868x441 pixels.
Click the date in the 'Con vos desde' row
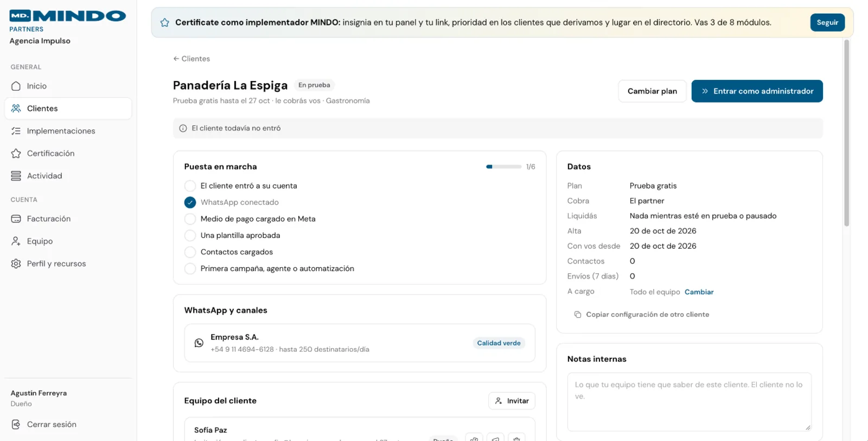coord(663,246)
